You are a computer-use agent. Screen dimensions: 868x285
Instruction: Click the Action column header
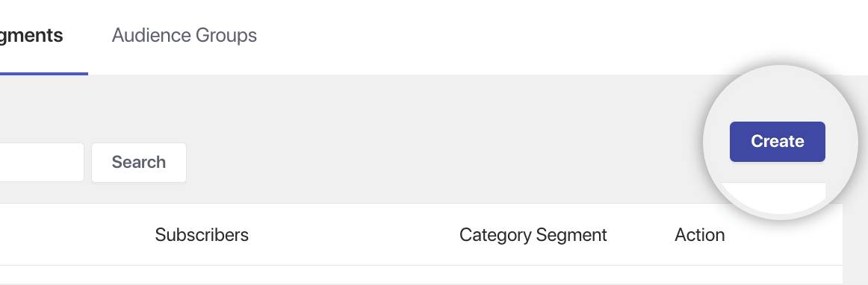point(700,235)
